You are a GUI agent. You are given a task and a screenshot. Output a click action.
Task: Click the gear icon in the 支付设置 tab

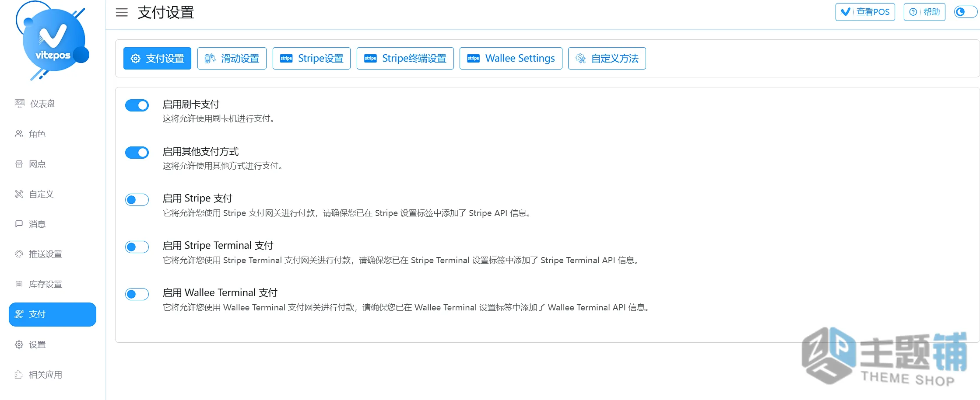point(136,59)
